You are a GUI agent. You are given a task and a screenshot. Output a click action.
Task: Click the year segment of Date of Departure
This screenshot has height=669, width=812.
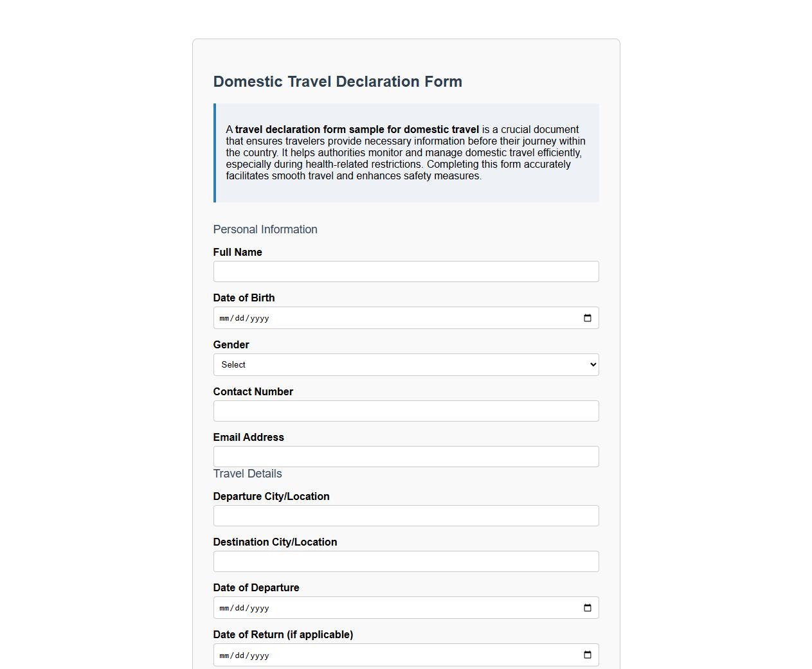click(260, 607)
